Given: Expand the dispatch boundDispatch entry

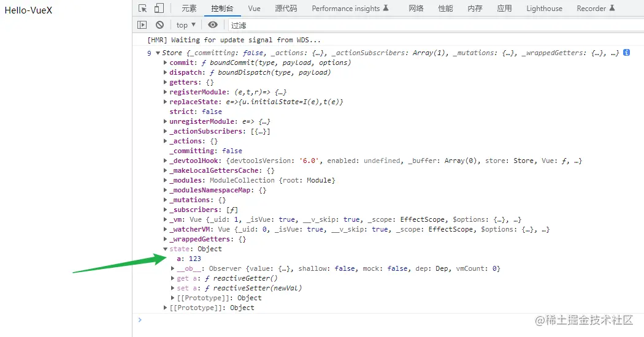Looking at the screenshot, I should point(165,73).
